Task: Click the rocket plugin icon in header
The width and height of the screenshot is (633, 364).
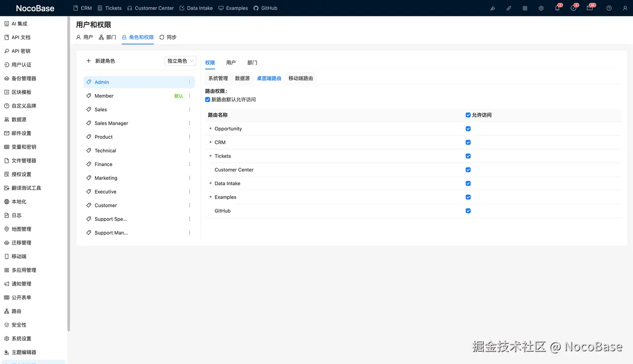Action: click(x=509, y=8)
